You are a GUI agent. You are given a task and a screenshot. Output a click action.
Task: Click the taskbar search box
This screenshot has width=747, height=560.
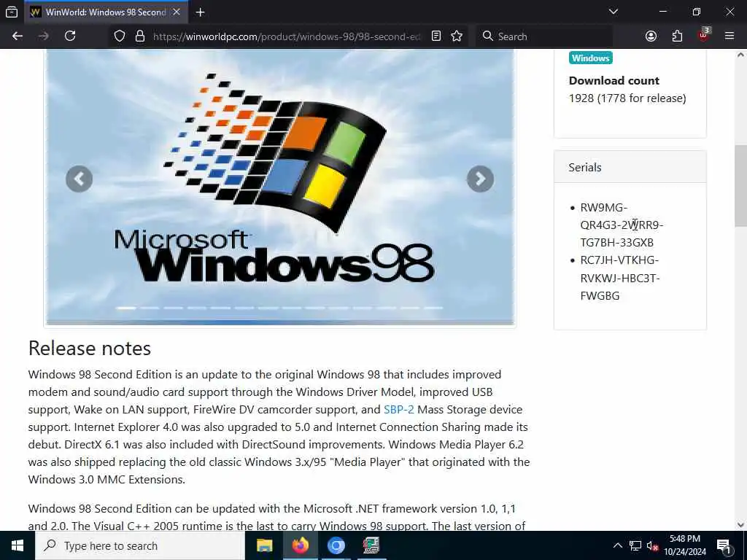[x=140, y=545]
